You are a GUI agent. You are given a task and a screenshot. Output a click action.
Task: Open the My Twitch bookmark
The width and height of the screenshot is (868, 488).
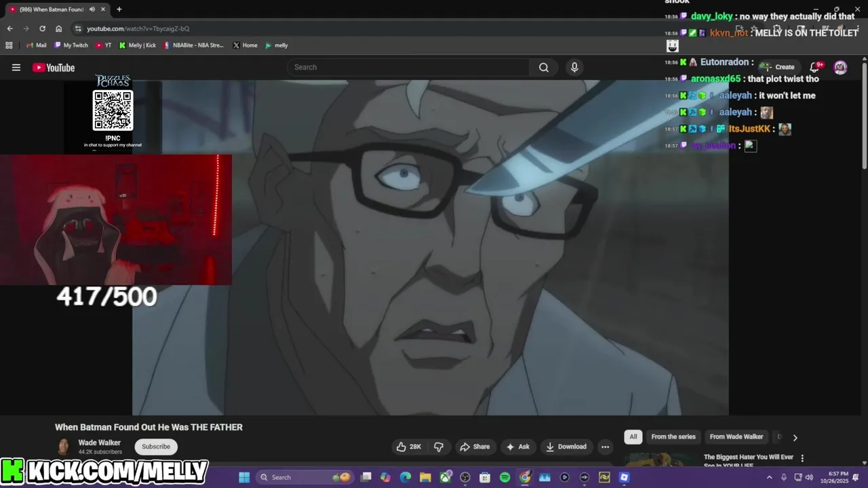pos(71,45)
